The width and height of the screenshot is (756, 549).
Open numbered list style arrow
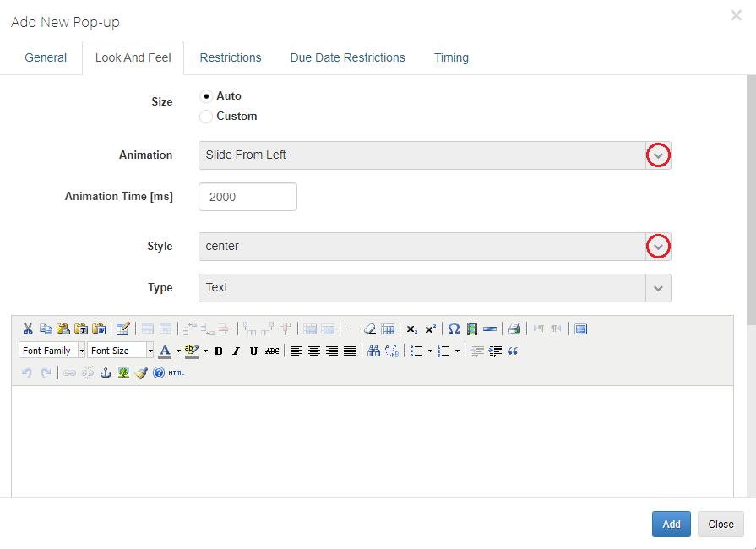457,351
